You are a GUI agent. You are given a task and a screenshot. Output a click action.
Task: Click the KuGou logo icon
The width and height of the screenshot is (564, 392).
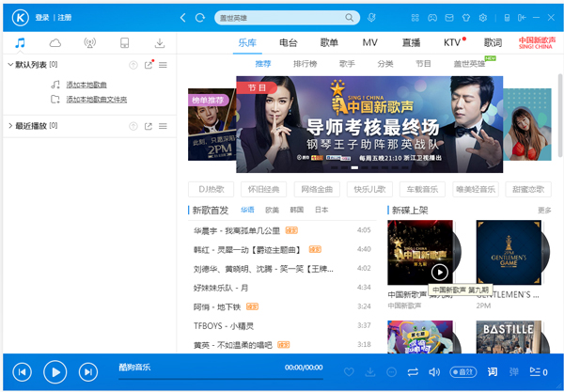[x=20, y=17]
